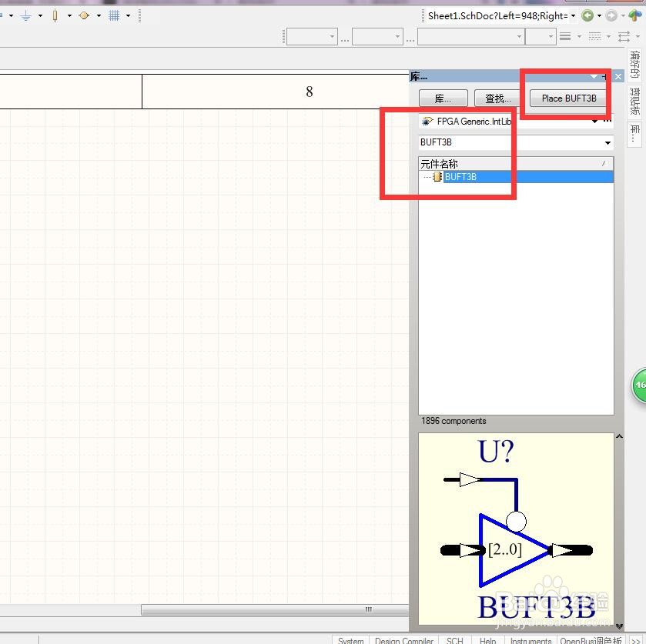Image resolution: width=646 pixels, height=644 pixels.
Task: Click the SCH status bar button
Action: [455, 640]
